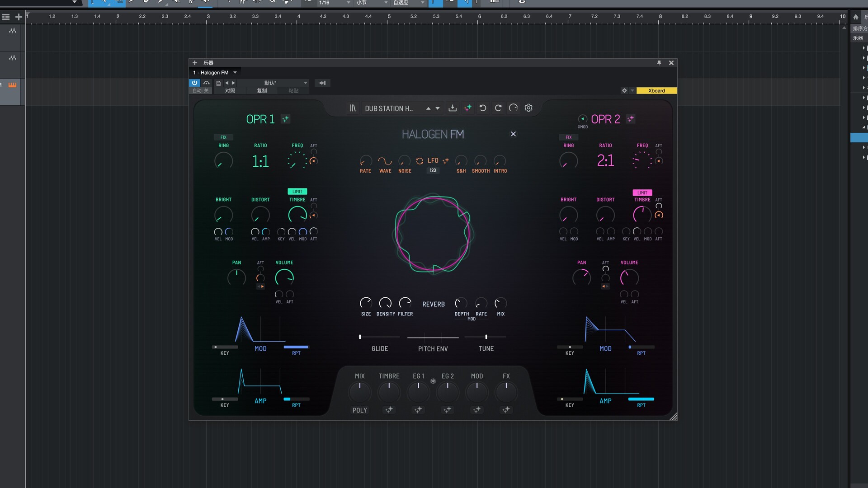Click randomize icon under the EG 1 macro
This screenshot has height=488, width=868.
pos(418,410)
